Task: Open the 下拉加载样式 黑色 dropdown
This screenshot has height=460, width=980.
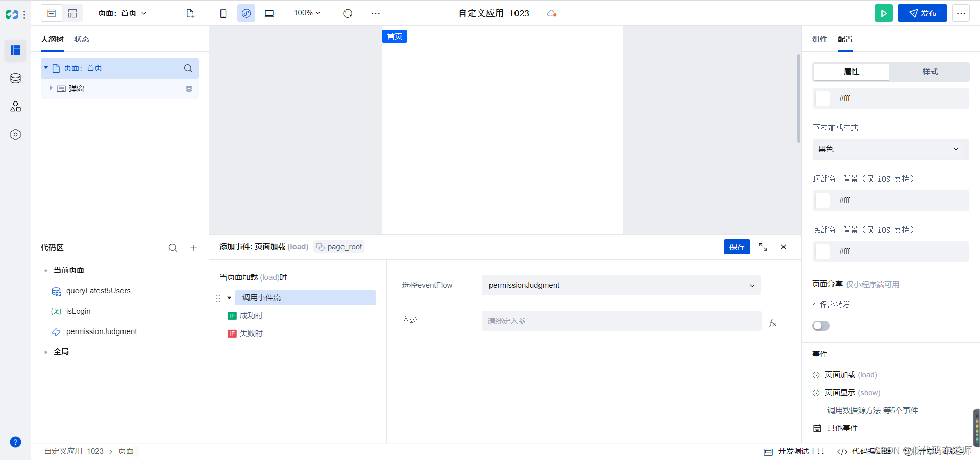Action: (891, 149)
